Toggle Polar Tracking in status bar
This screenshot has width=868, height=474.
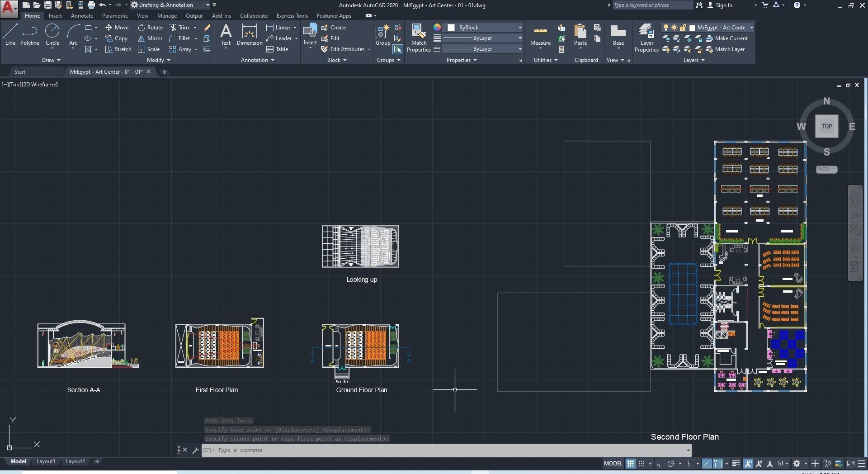[x=671, y=464]
